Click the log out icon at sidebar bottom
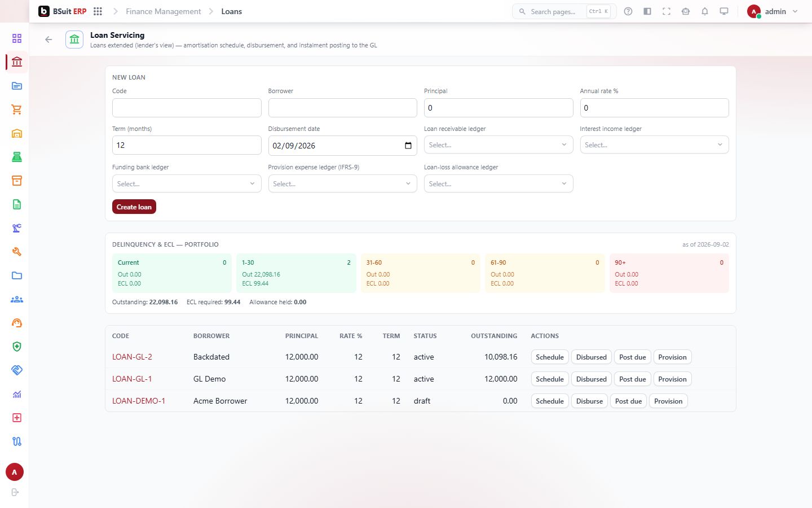The image size is (812, 508). point(15,492)
